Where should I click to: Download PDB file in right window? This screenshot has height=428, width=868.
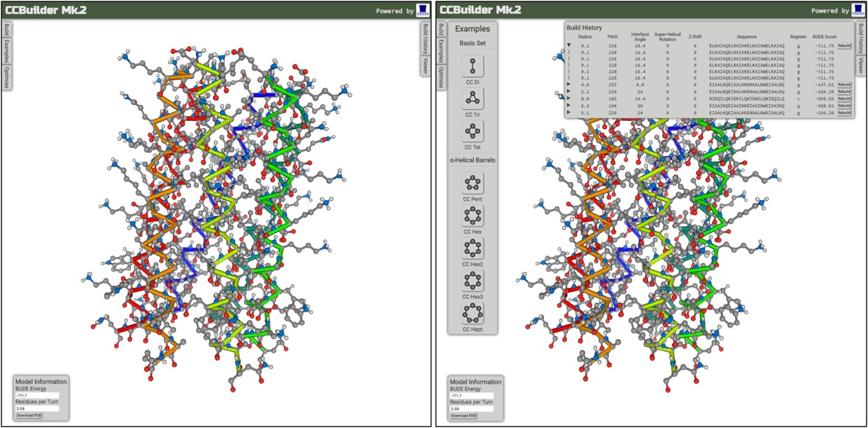coord(464,415)
